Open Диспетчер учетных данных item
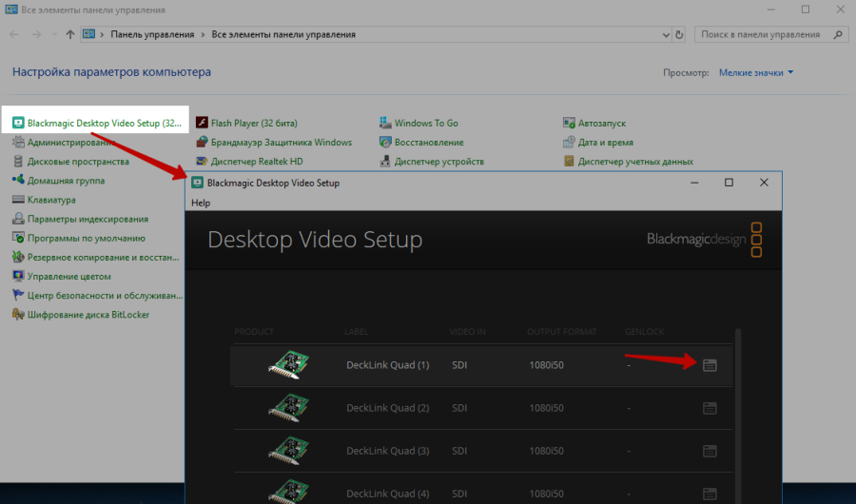 [x=629, y=161]
